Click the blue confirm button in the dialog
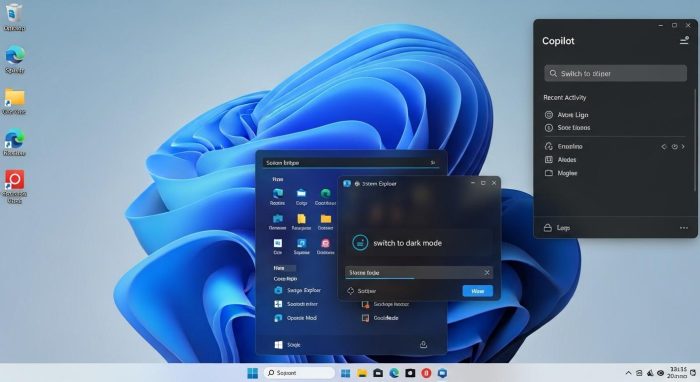Screen dimensions: 700x382 [x=478, y=291]
